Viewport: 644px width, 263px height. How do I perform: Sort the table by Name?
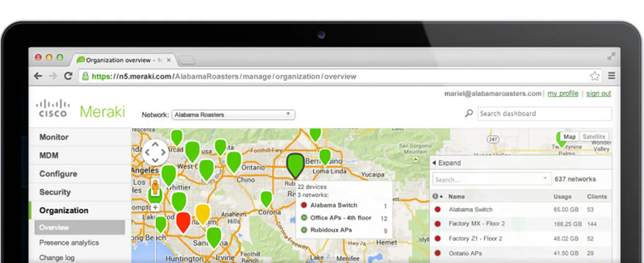tap(457, 197)
